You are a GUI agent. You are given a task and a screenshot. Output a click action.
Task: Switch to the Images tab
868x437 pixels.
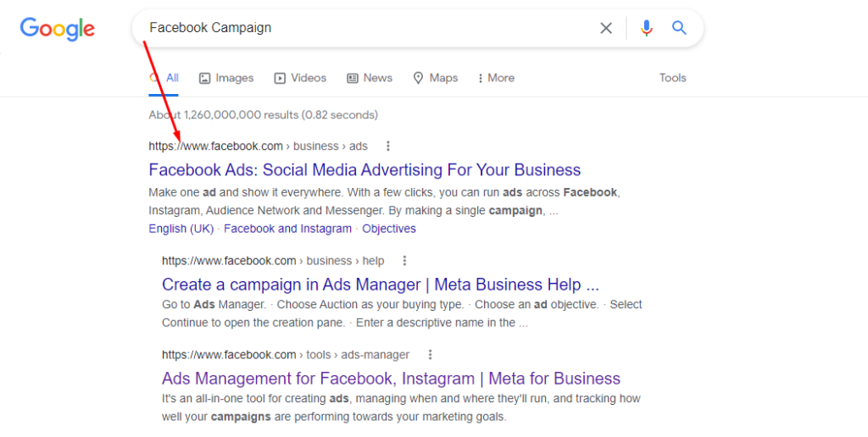click(x=226, y=78)
